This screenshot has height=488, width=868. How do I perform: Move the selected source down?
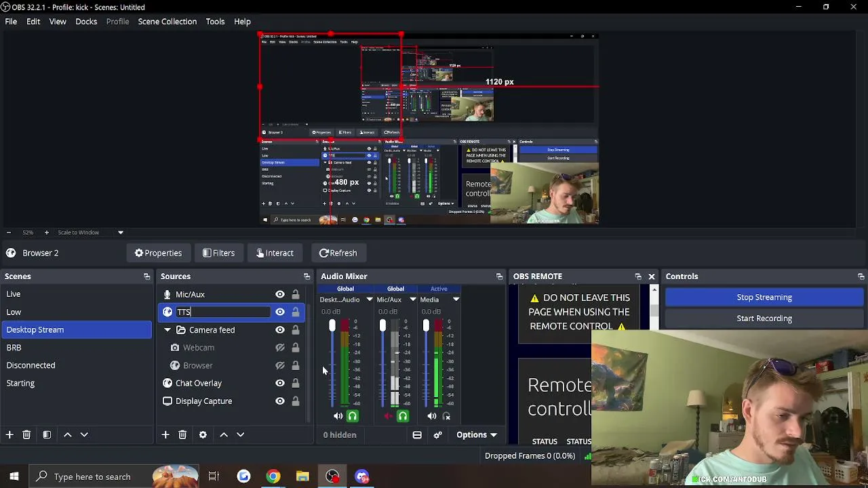pyautogui.click(x=240, y=434)
